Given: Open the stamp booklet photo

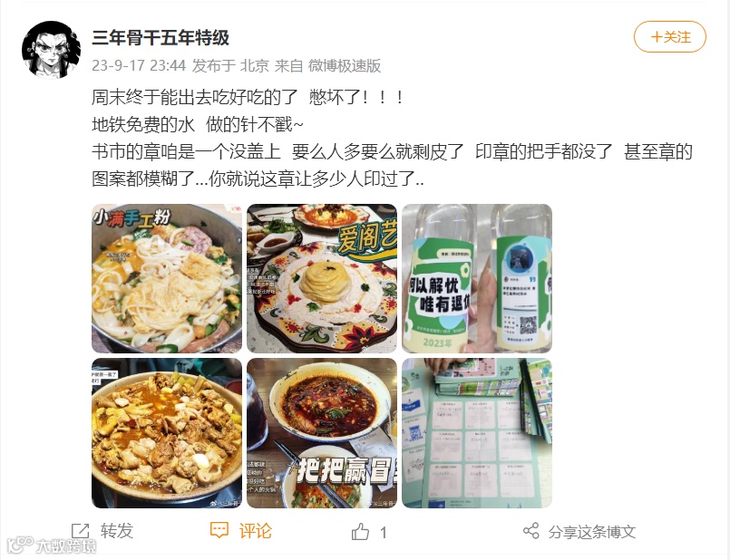Looking at the screenshot, I should [477, 433].
